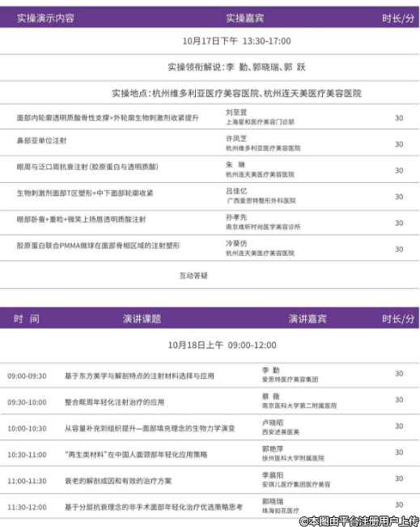
Task: Select the "再生类材料" lecture title
Action: (x=136, y=454)
